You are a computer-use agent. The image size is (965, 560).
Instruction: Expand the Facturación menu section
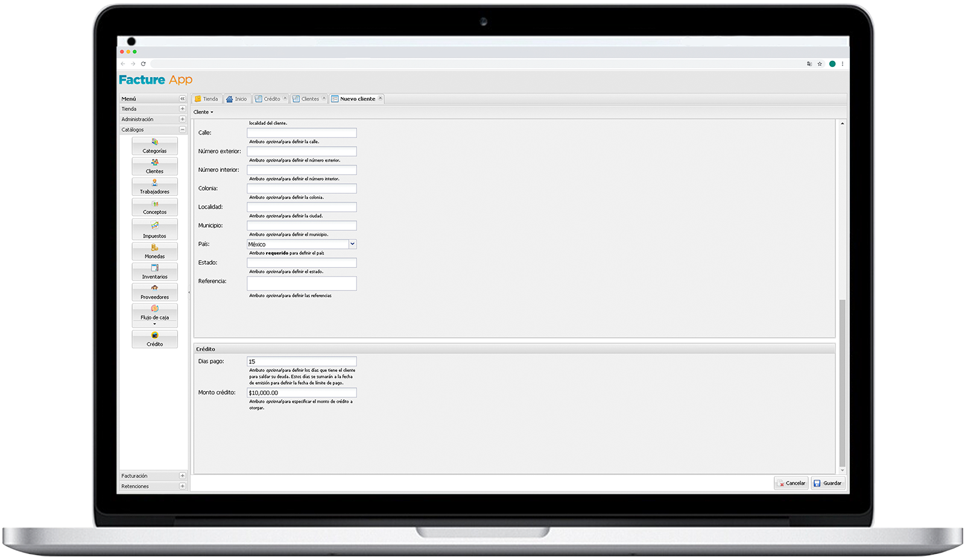coord(182,476)
